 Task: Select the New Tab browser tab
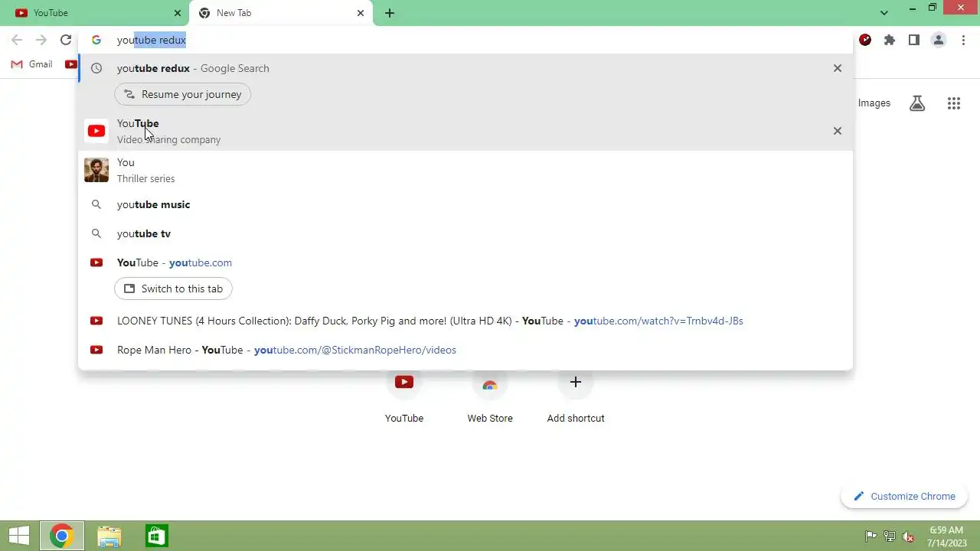[281, 13]
